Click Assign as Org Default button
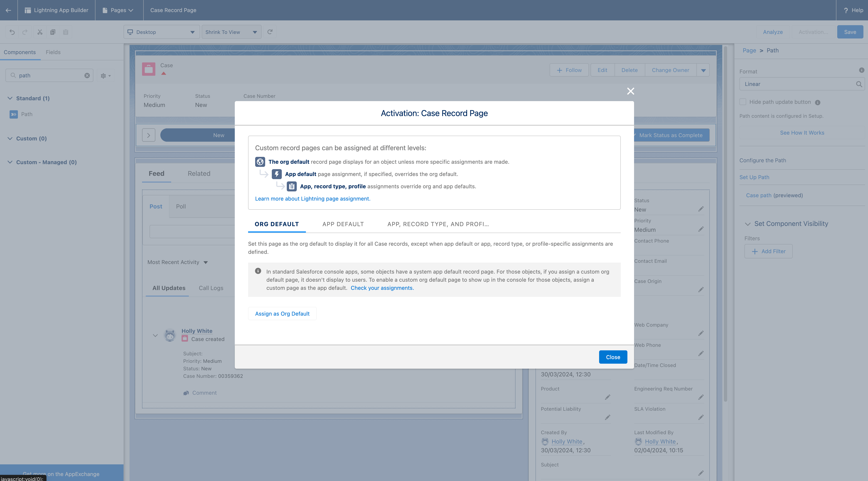The height and width of the screenshot is (481, 868). point(282,314)
